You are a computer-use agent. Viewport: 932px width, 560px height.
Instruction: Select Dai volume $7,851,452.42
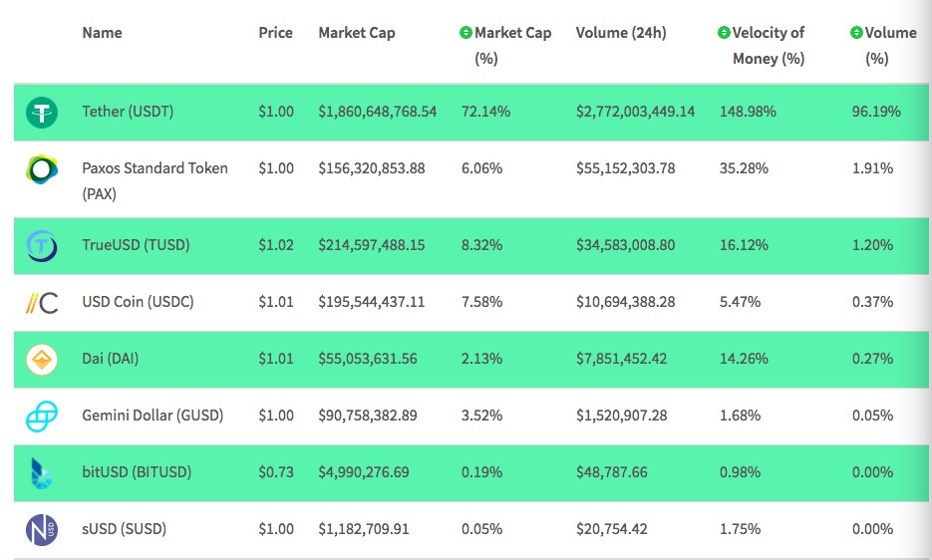click(622, 359)
